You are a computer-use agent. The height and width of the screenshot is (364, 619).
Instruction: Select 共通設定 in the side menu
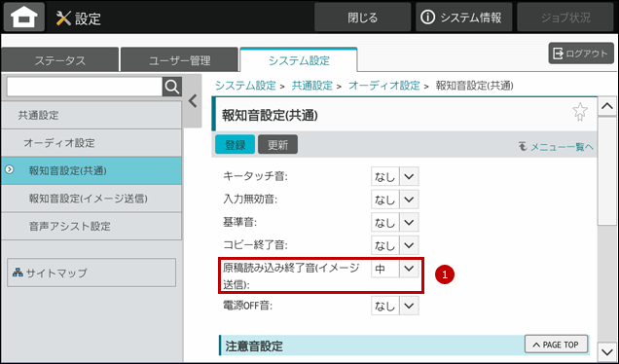pyautogui.click(x=91, y=115)
